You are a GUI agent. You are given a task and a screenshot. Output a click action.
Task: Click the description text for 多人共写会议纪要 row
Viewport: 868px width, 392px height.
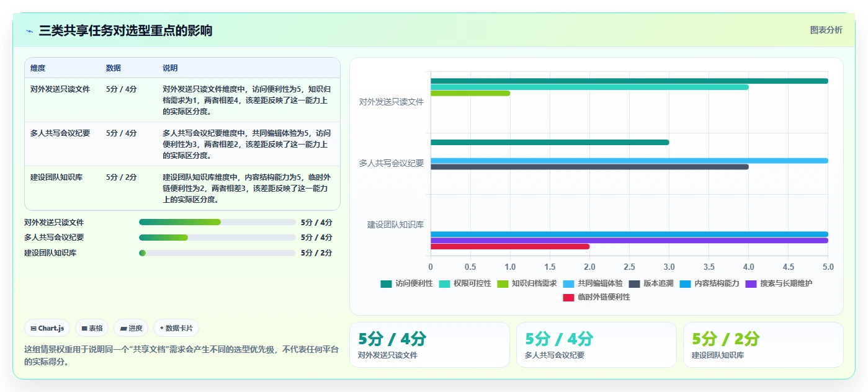[x=246, y=145]
